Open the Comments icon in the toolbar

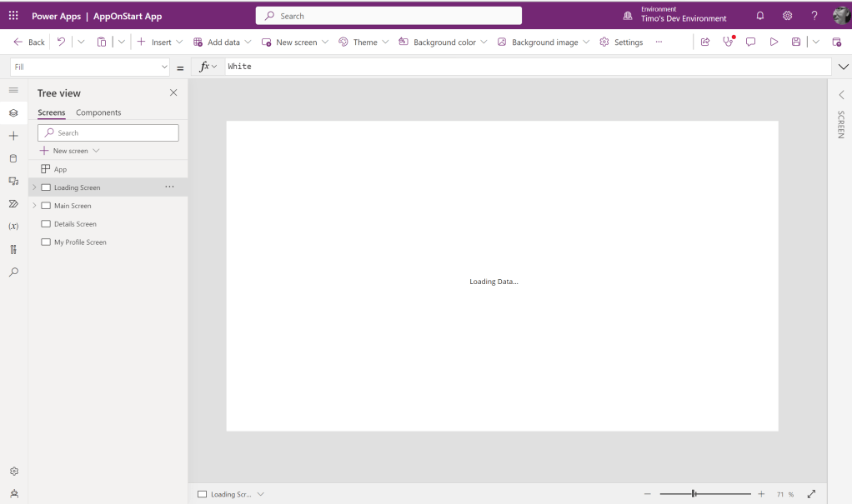click(750, 42)
